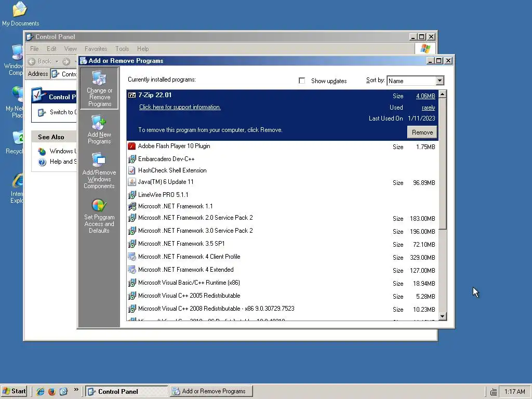Click the Java 6 Update 11 icon

pos(131,182)
